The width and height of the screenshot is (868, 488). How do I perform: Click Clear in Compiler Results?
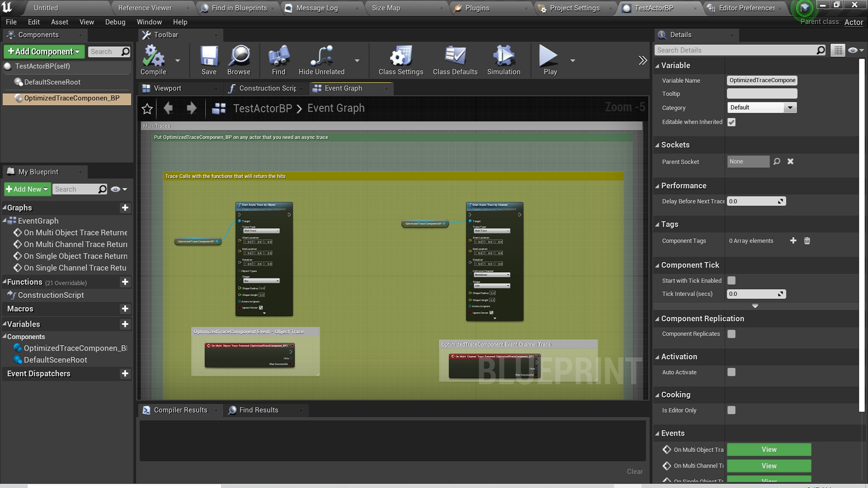tap(634, 471)
